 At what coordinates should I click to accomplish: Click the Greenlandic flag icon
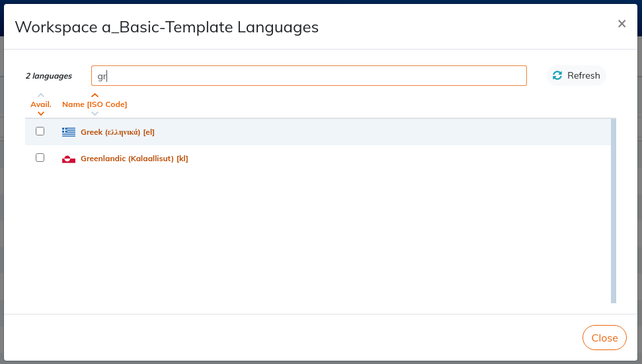tap(69, 159)
